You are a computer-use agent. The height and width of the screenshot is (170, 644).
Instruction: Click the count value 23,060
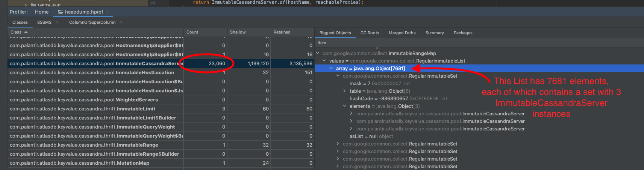tap(217, 63)
